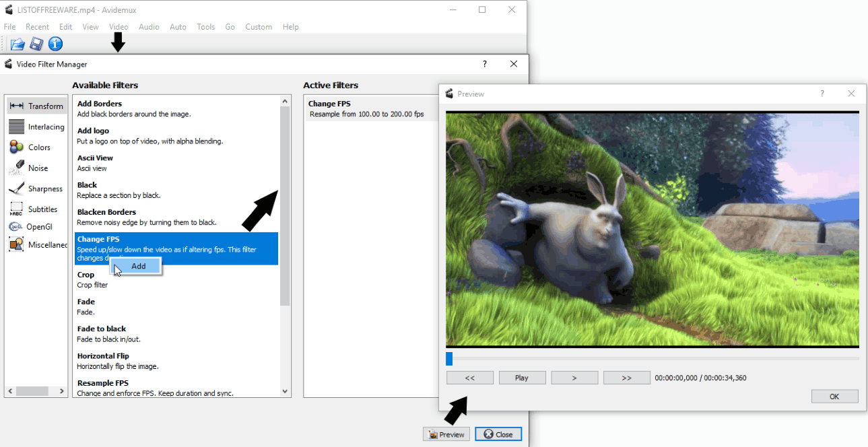
Task: Jump forward with the >> button
Action: click(627, 378)
